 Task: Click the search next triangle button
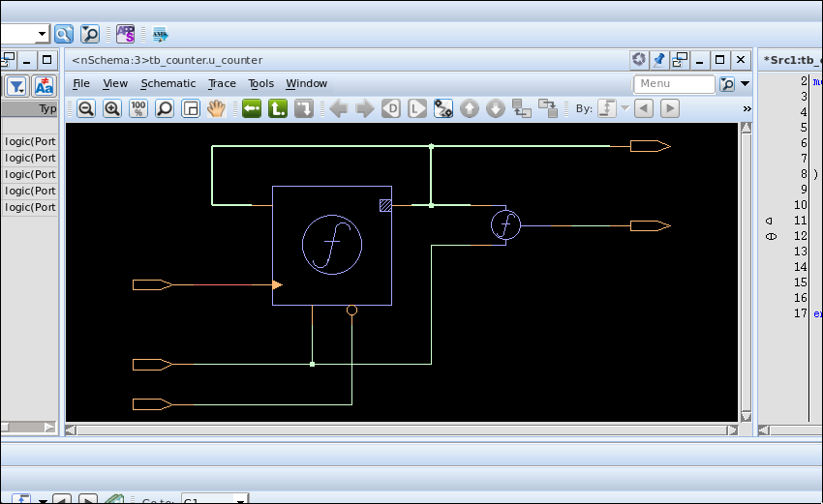click(670, 109)
